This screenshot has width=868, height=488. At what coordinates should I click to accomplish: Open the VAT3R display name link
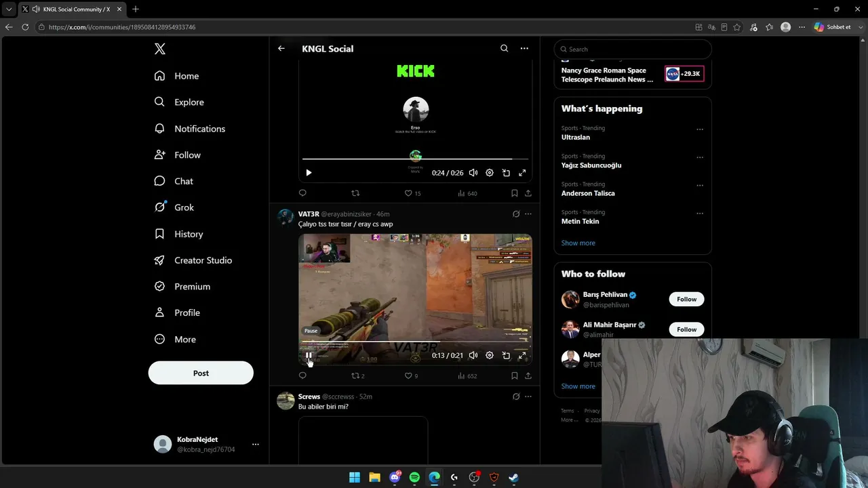309,214
